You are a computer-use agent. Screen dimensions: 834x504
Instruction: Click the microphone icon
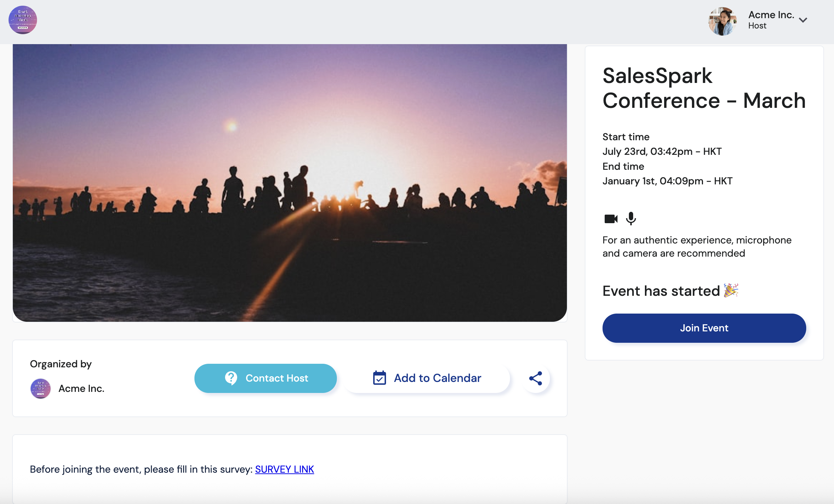(x=631, y=219)
